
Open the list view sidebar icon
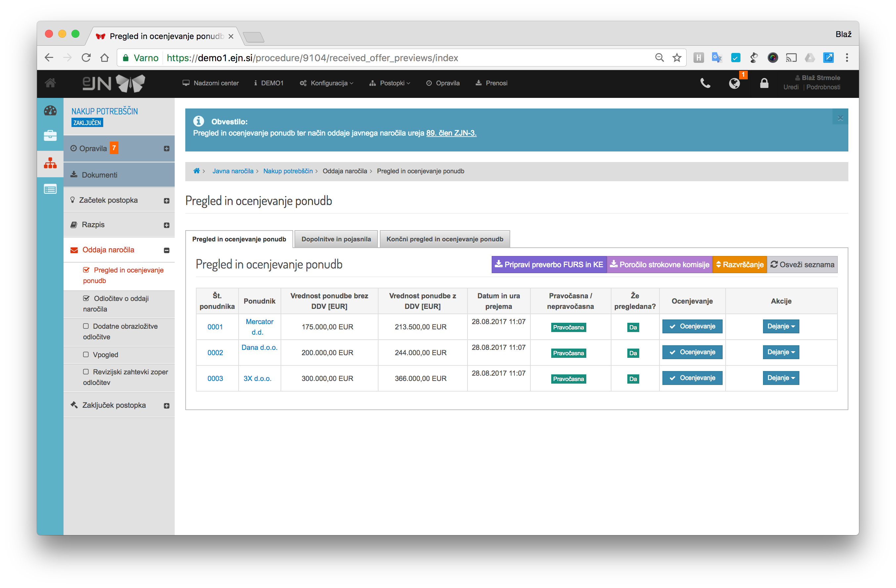(50, 189)
